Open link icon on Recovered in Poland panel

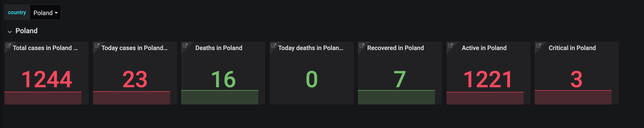coord(362,45)
